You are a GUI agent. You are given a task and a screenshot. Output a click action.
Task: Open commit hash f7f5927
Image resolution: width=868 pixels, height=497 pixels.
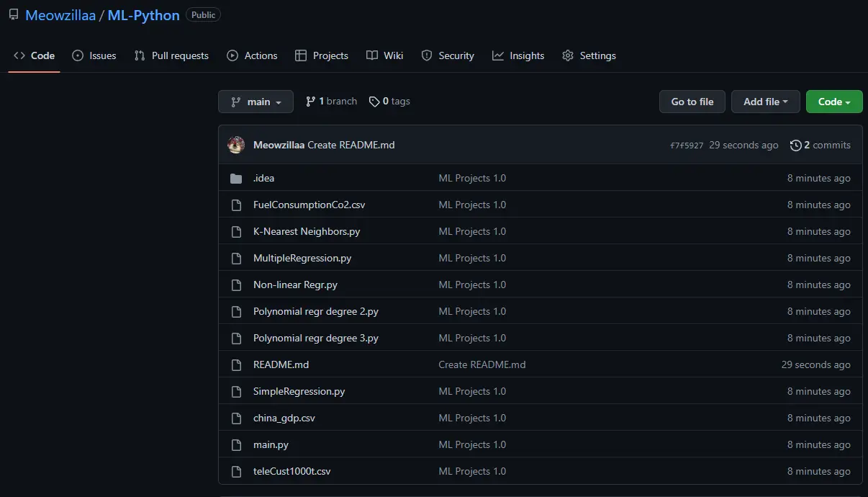(687, 145)
